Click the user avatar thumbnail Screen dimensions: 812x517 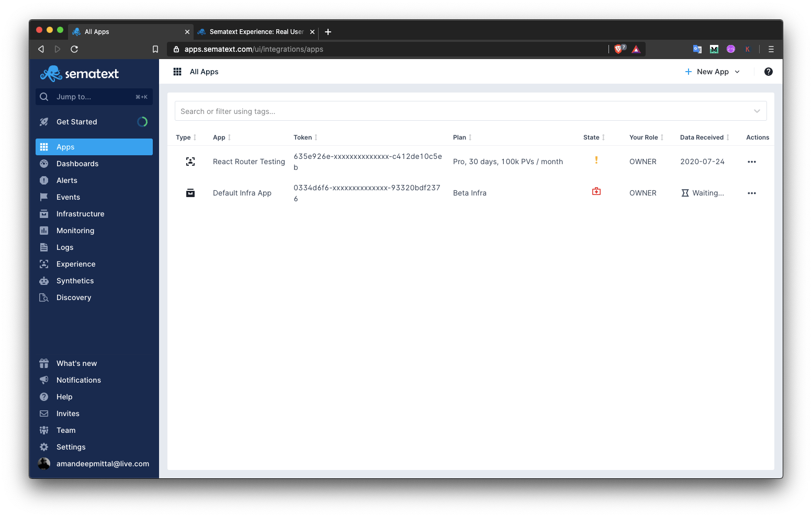coord(44,464)
